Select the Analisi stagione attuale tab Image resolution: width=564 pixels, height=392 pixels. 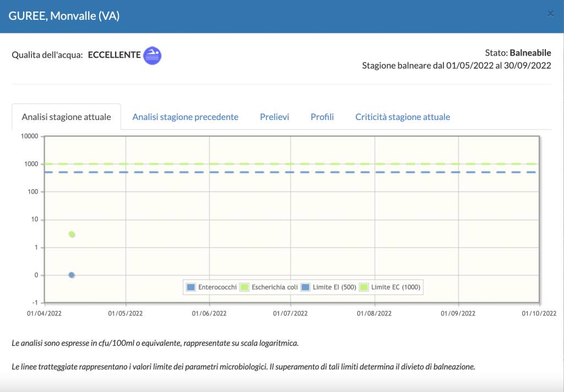[x=66, y=117]
